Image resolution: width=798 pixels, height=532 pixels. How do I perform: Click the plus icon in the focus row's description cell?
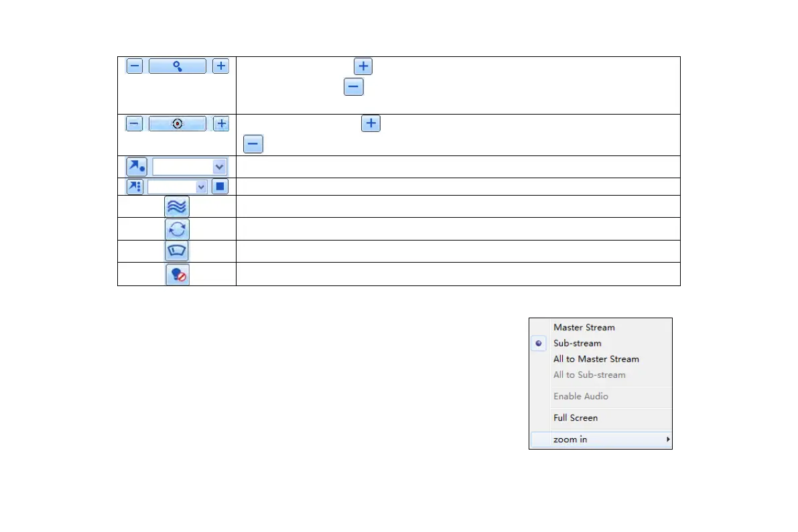pos(371,123)
